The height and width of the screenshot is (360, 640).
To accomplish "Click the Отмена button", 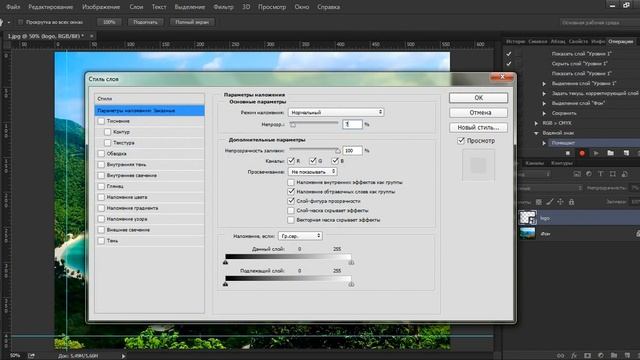I will pyautogui.click(x=478, y=112).
